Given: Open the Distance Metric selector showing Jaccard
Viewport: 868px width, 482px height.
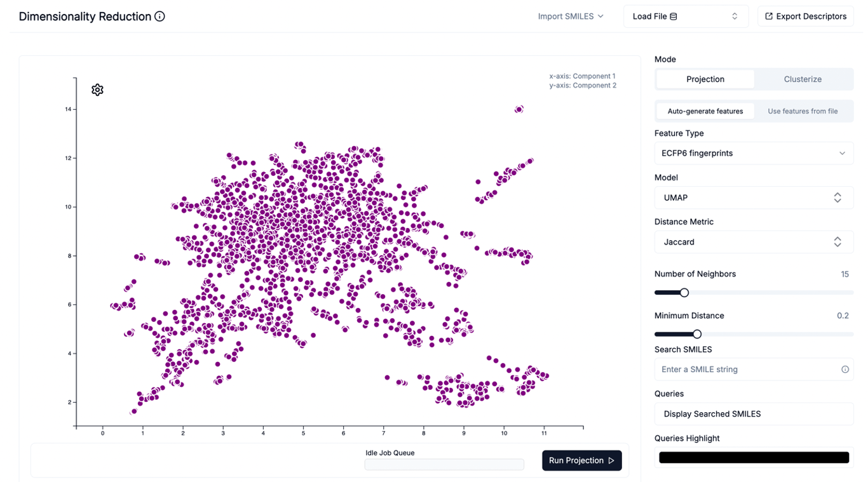Looking at the screenshot, I should click(754, 242).
